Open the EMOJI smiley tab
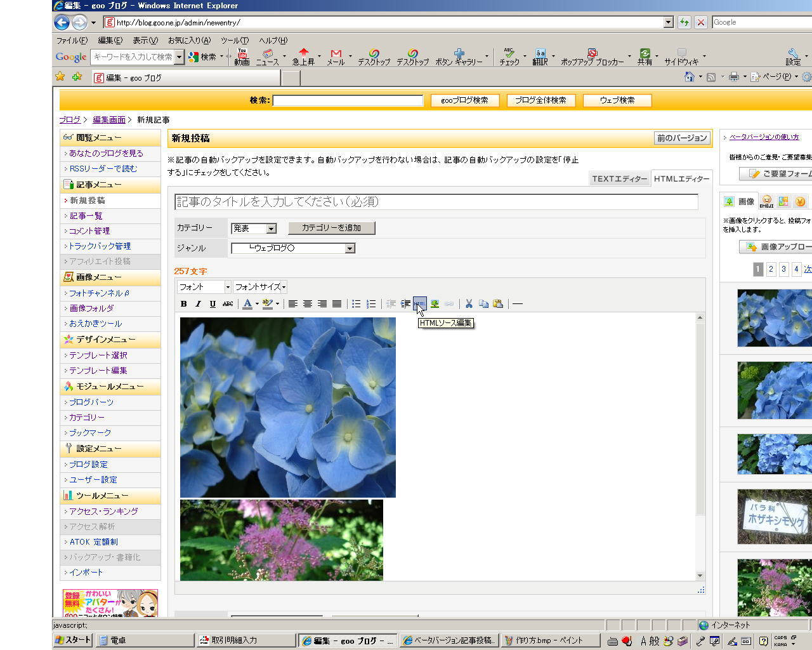The height and width of the screenshot is (650, 812). (766, 201)
